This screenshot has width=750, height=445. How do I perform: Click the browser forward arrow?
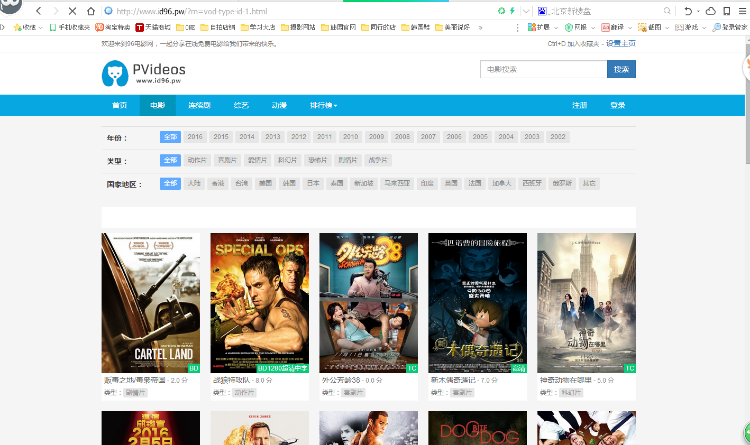pos(55,11)
